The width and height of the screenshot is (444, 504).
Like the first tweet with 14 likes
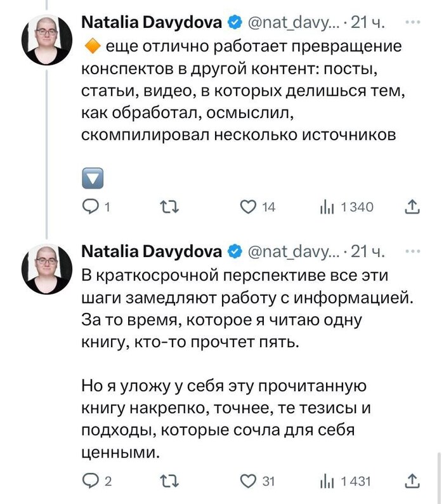(247, 206)
